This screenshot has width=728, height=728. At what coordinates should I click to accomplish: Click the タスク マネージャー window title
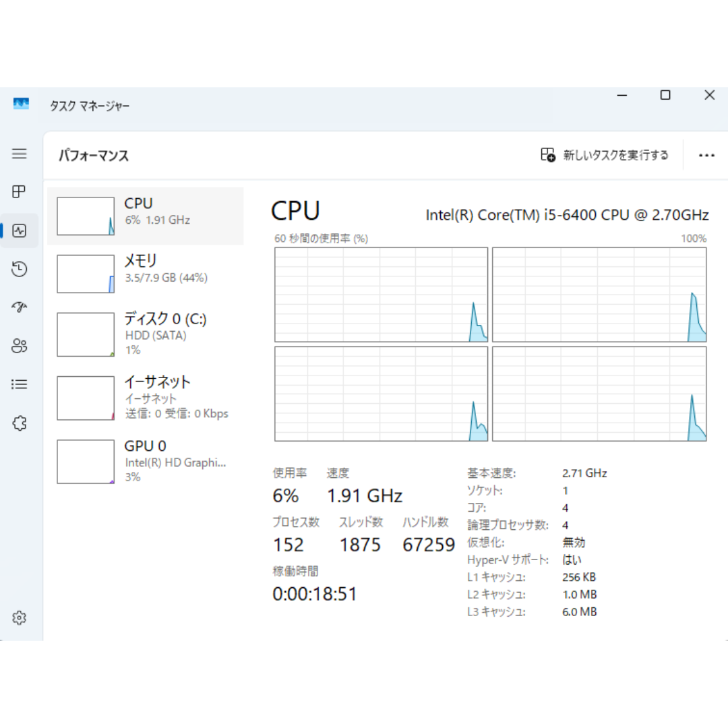point(90,106)
